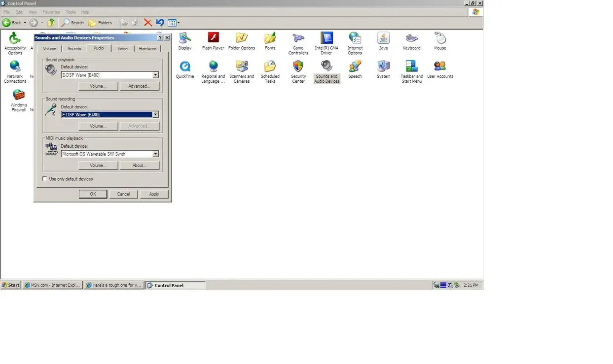
Task: Switch to the Hardware tab
Action: [147, 49]
